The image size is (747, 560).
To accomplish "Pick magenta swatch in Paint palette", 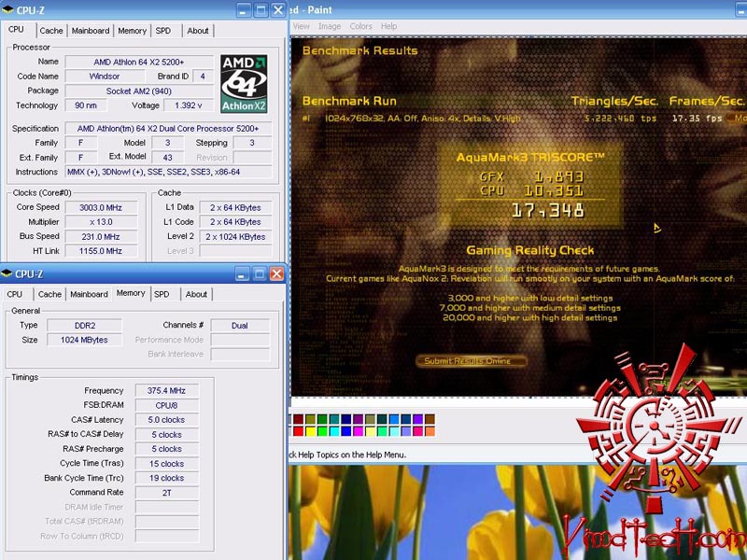I will coord(359,431).
